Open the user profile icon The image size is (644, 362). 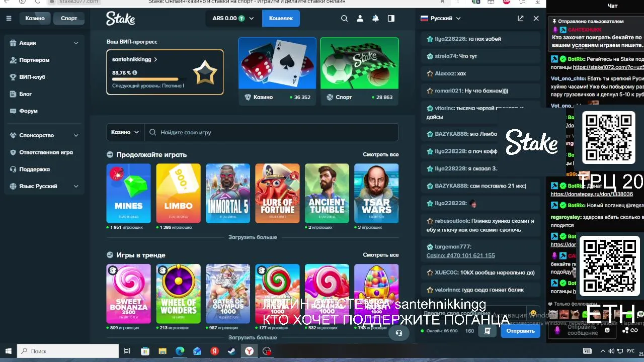click(360, 18)
